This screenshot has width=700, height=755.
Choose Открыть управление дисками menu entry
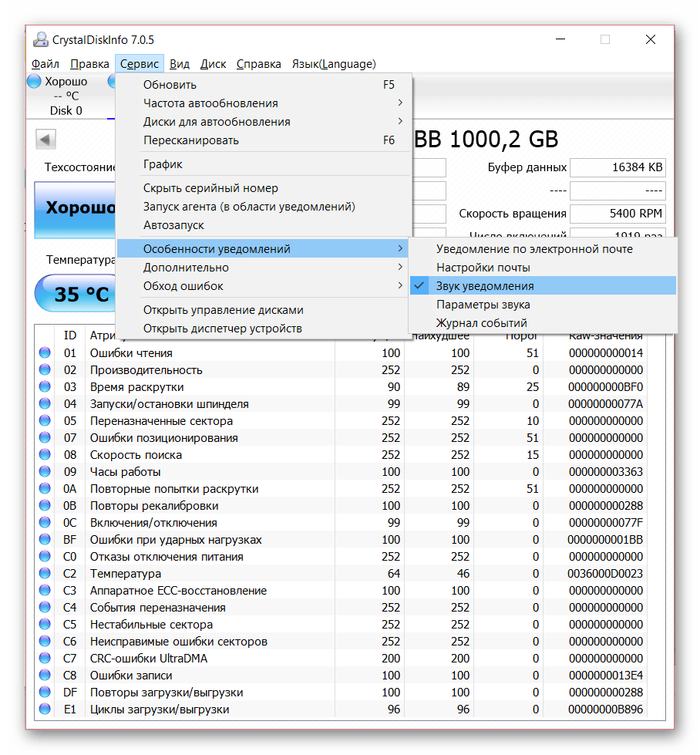point(223,310)
